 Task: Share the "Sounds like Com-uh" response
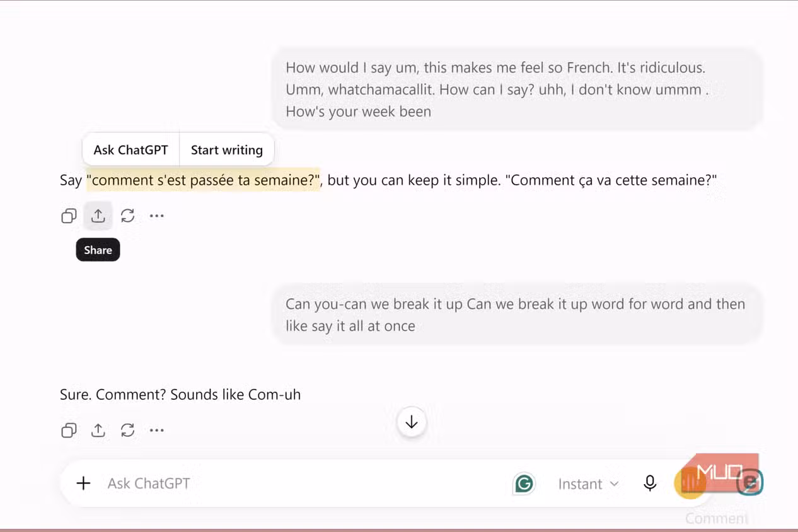[98, 431]
